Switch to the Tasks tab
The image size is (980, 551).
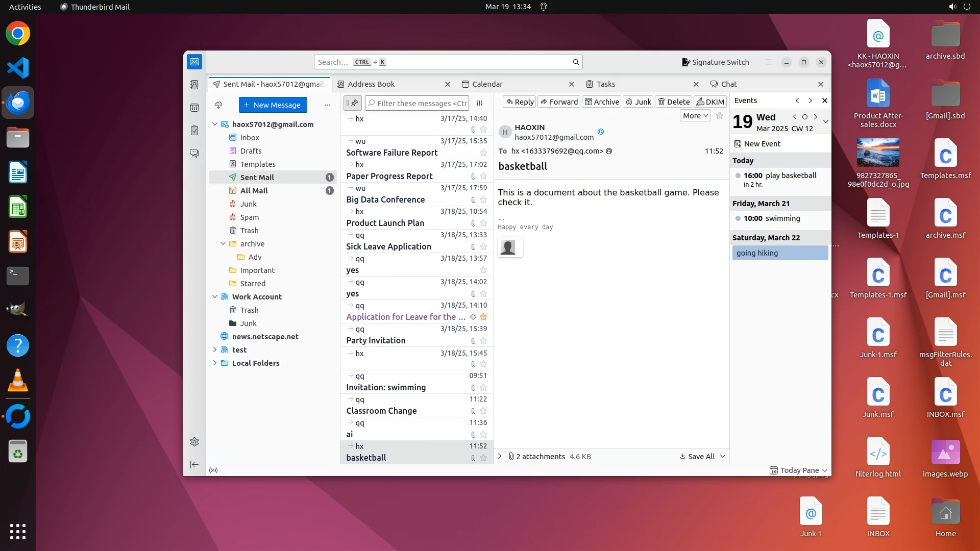coord(606,84)
